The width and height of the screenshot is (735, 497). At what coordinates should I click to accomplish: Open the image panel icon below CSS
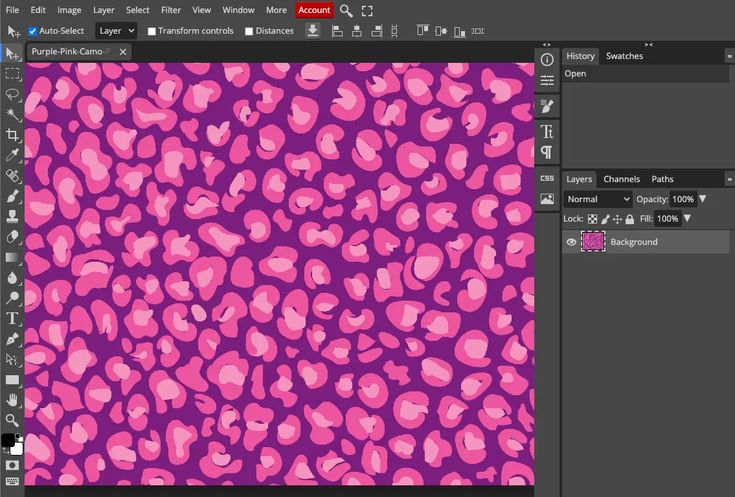pyautogui.click(x=547, y=199)
